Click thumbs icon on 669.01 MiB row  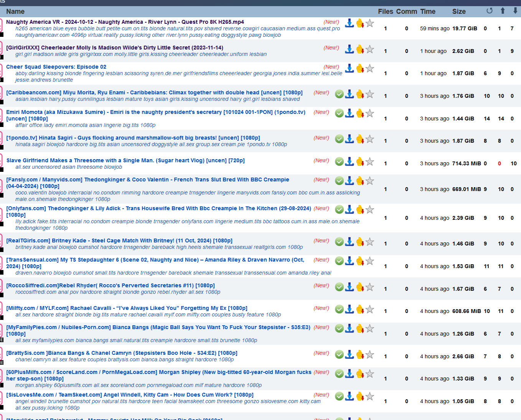[x=360, y=181]
